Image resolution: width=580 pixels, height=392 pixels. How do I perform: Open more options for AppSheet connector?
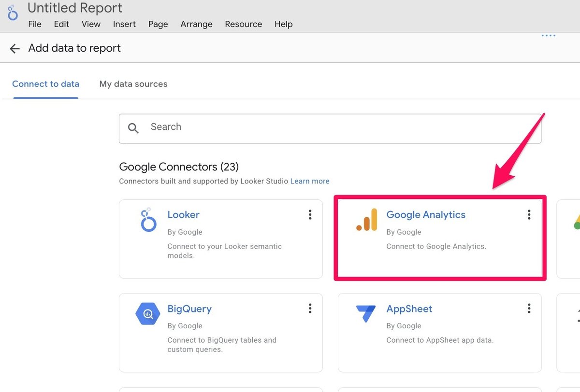coord(529,308)
